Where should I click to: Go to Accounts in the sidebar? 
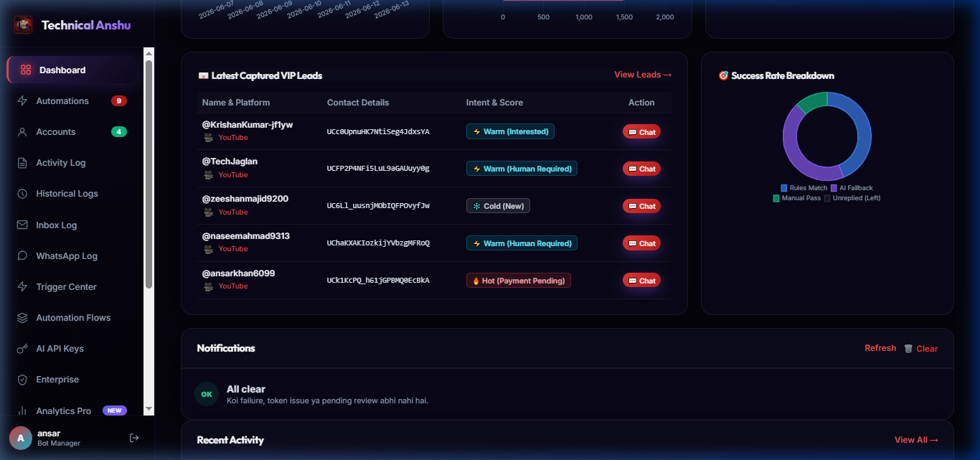click(x=72, y=132)
